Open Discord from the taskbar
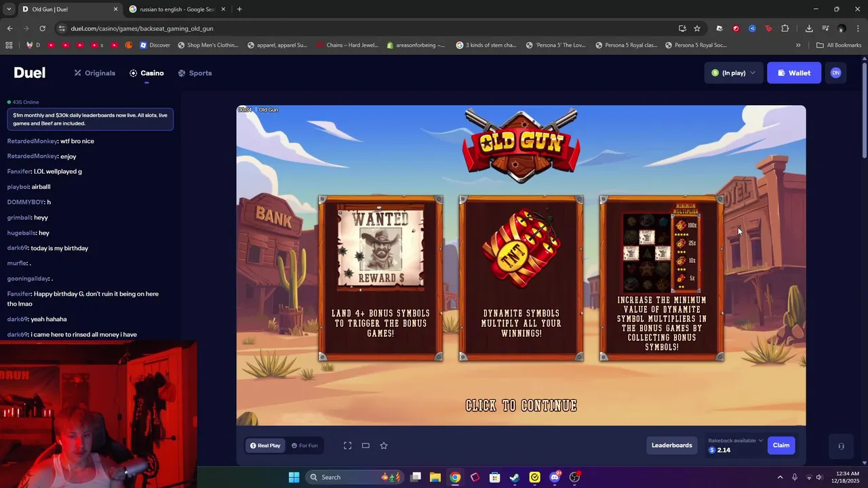 tap(555, 477)
